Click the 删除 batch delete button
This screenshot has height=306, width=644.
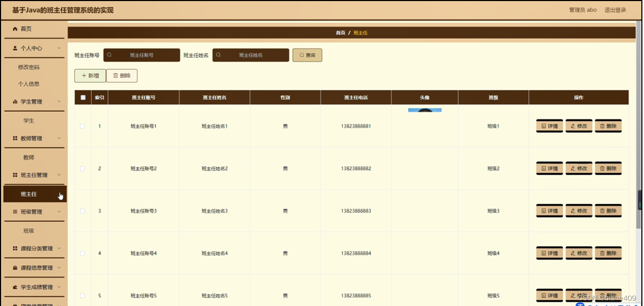pyautogui.click(x=122, y=76)
